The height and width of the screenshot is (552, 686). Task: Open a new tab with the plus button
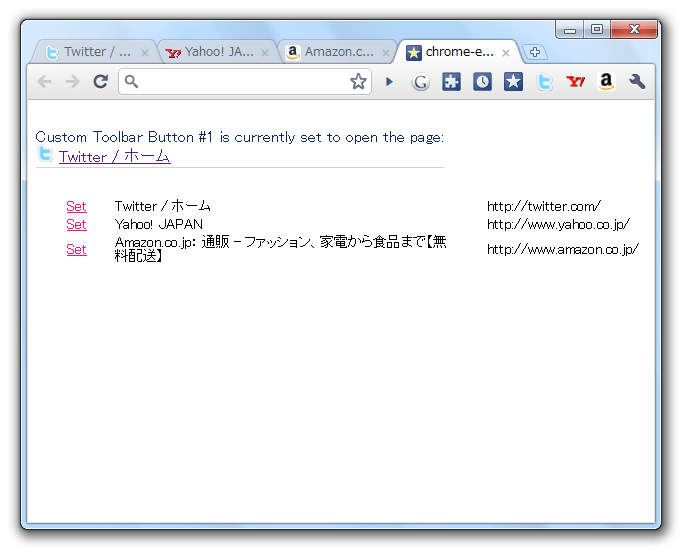pos(535,52)
